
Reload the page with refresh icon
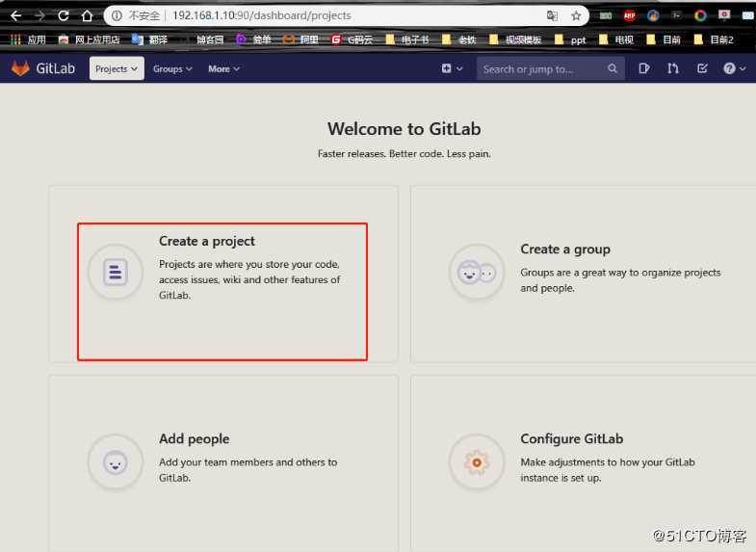[x=64, y=16]
